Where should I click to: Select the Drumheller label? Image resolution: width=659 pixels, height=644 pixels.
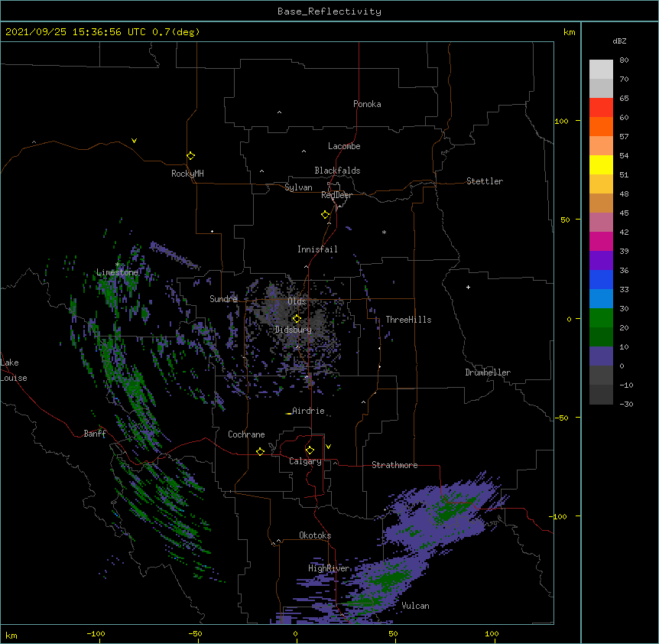coord(488,372)
